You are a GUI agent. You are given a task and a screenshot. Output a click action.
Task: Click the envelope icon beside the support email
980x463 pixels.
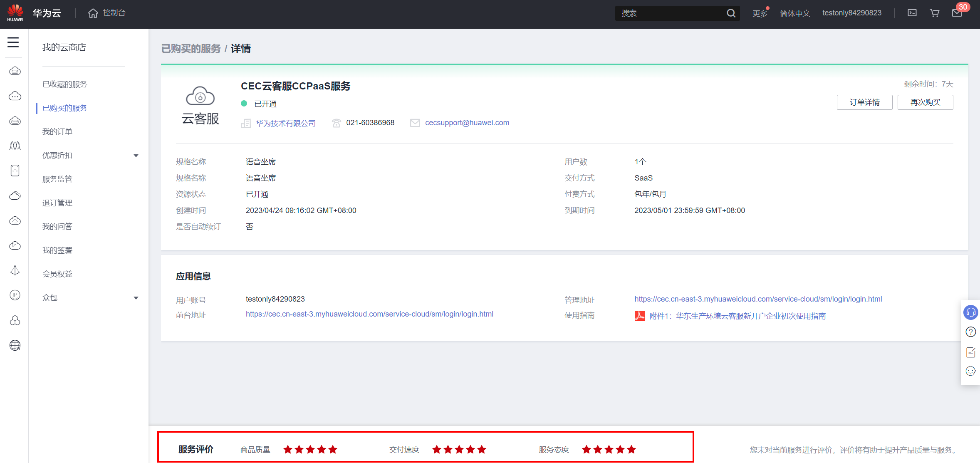[415, 123]
